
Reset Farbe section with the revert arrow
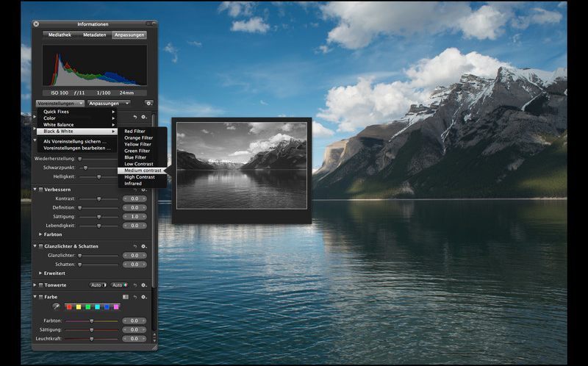(135, 297)
